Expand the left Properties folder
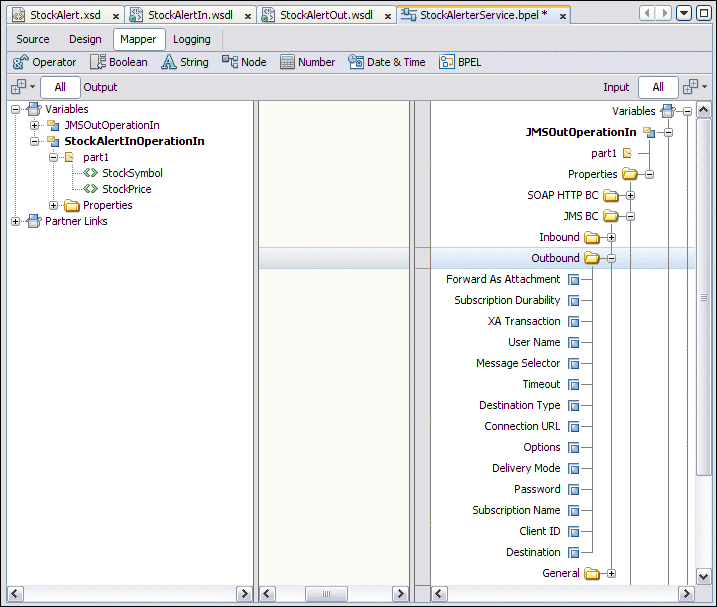Image resolution: width=717 pixels, height=607 pixels. tap(54, 205)
